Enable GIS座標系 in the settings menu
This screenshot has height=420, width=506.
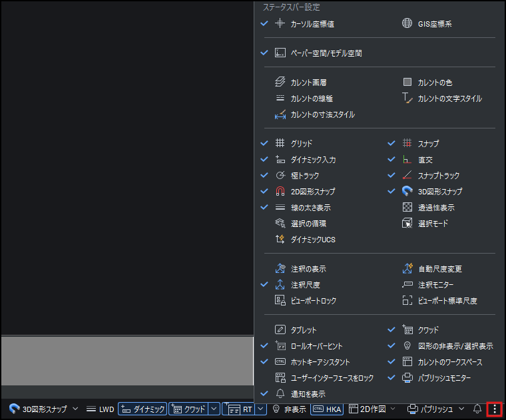(x=437, y=24)
